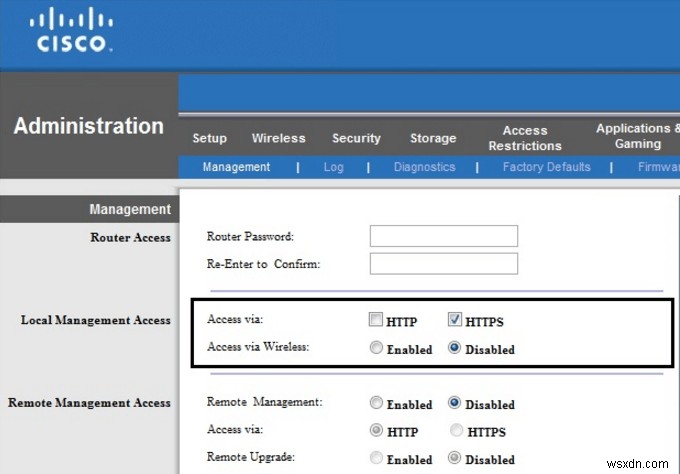Image resolution: width=680 pixels, height=474 pixels.
Task: Open the Diagnostics page
Action: (424, 167)
